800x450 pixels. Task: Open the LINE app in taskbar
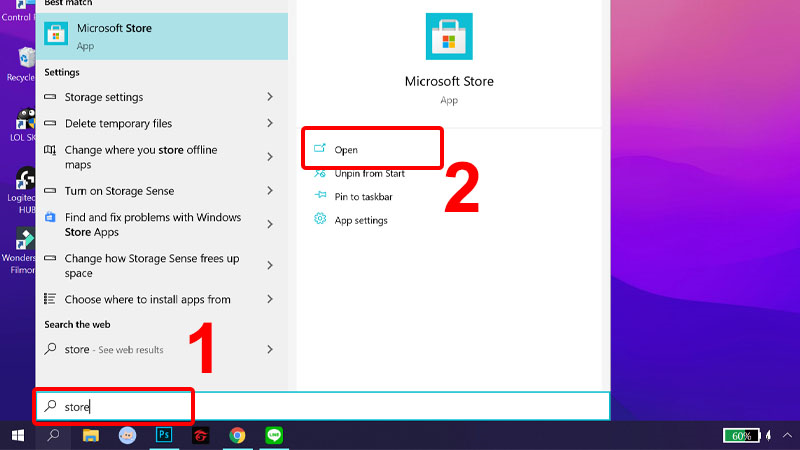pyautogui.click(x=273, y=435)
